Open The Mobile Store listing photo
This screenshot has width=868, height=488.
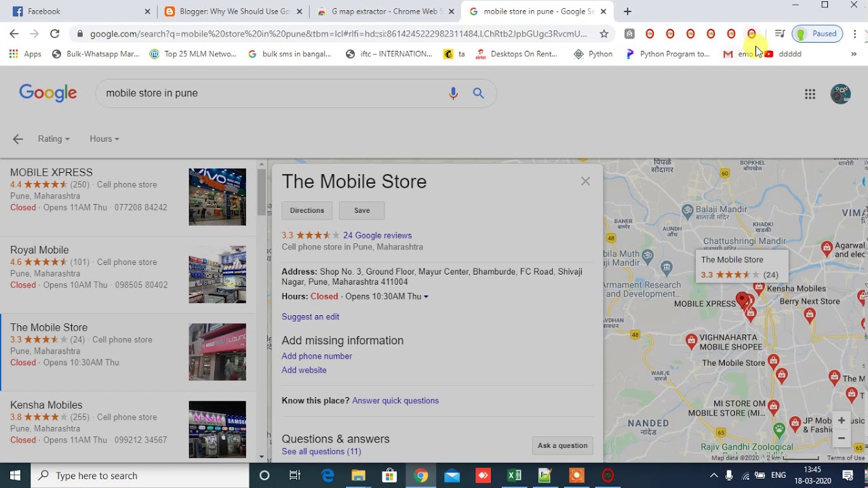[218, 352]
